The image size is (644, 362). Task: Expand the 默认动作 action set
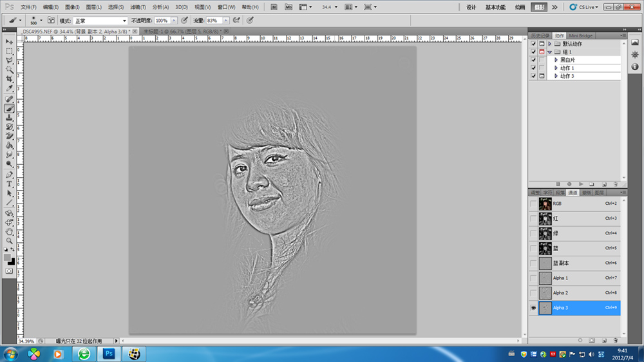point(549,44)
